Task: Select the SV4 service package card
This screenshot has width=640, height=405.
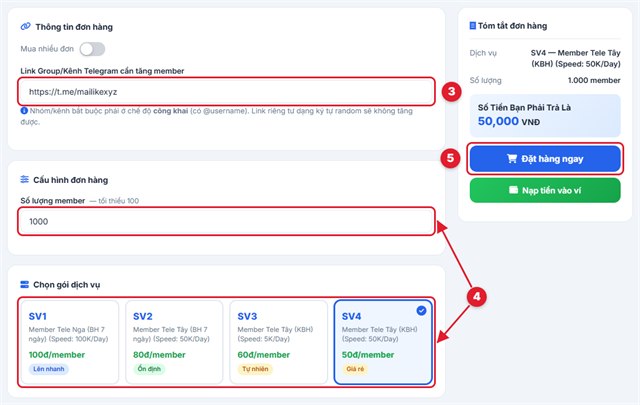Action: (x=383, y=342)
